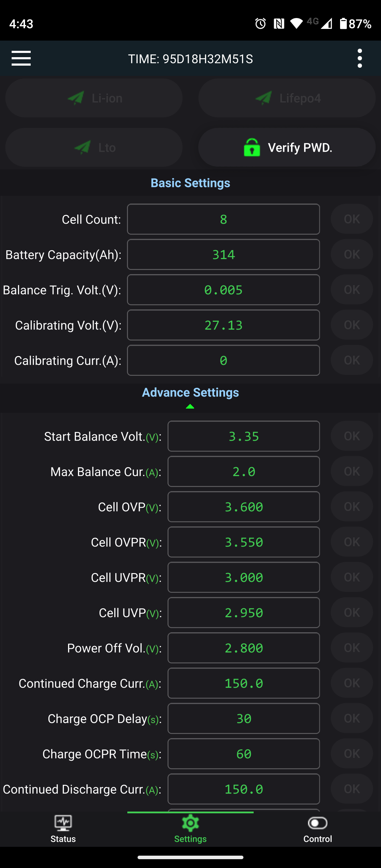Tap the green padlock icon
The height and width of the screenshot is (868, 381).
252,147
